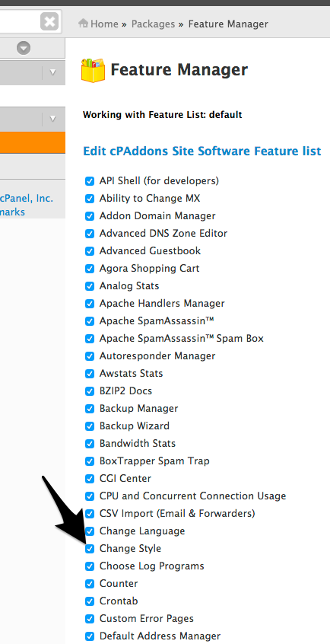Open the Home breadcrumb link

click(x=104, y=24)
